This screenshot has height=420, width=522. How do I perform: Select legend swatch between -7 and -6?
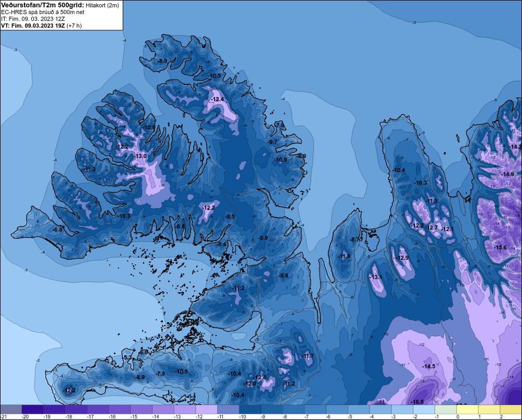[315, 409]
